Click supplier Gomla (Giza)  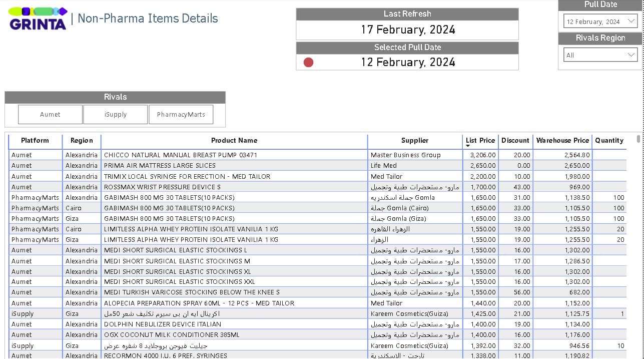click(398, 219)
